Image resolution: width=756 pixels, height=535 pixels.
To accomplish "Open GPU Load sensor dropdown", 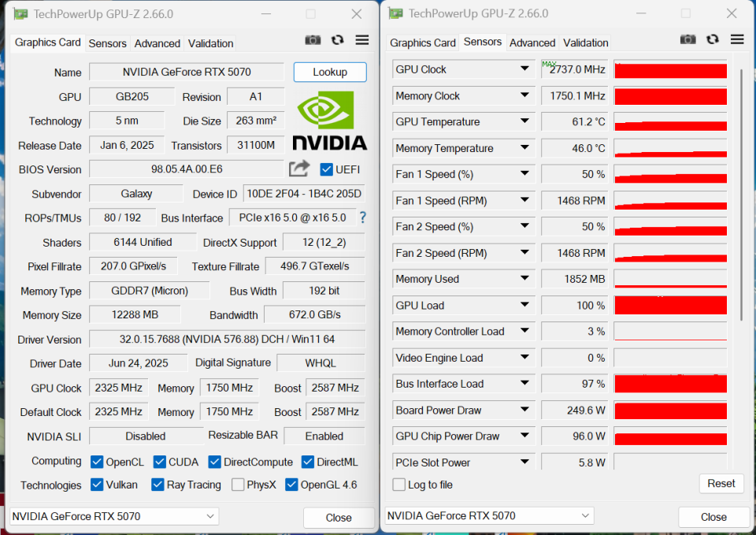I will point(524,305).
